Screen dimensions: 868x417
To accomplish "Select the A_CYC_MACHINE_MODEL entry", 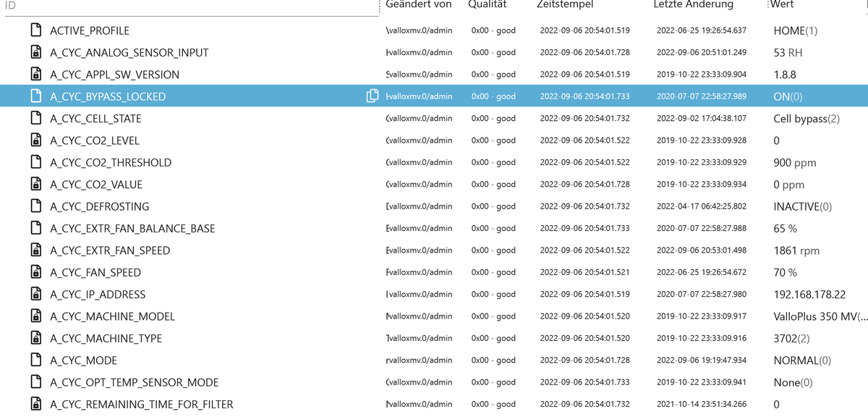I will coord(112,316).
